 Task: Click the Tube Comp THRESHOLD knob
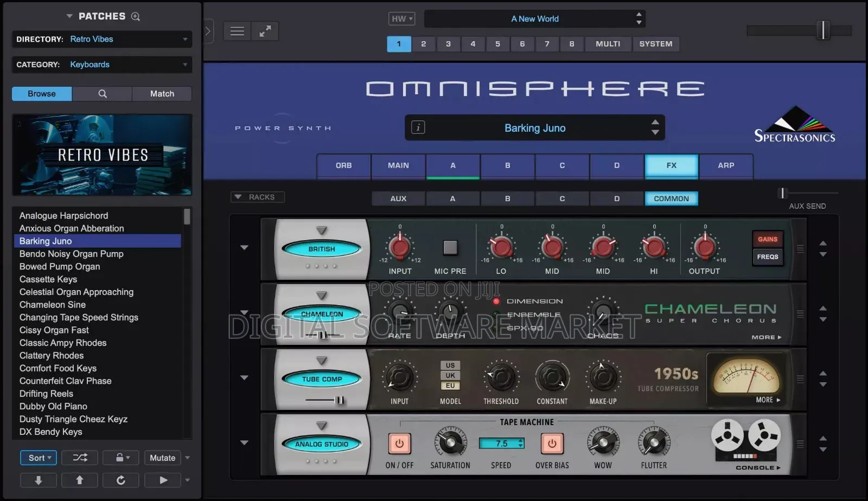coord(501,377)
